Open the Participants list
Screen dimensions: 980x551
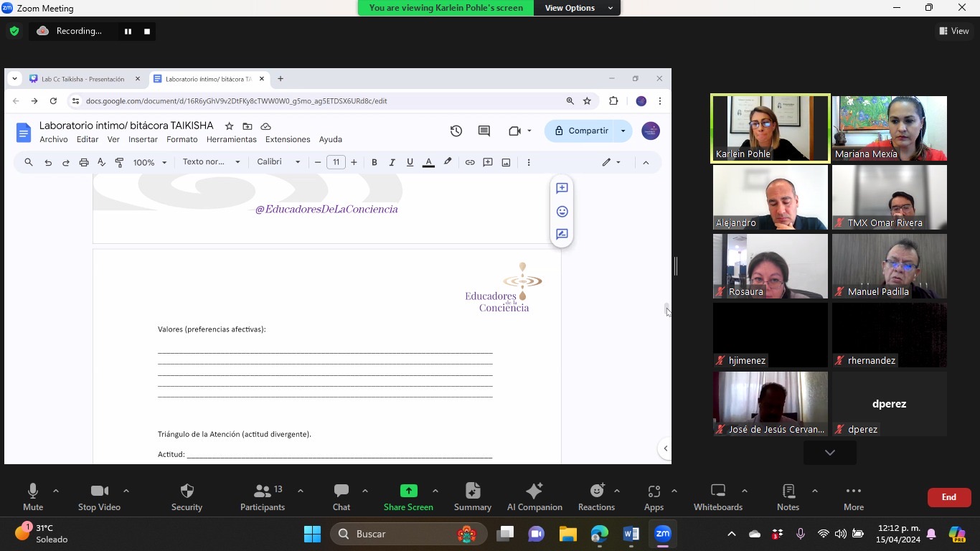point(263,496)
